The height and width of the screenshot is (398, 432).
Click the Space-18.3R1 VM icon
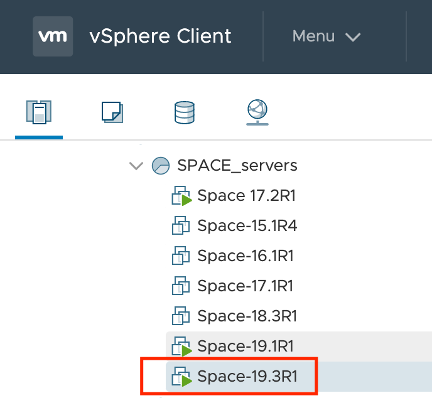coord(181,316)
